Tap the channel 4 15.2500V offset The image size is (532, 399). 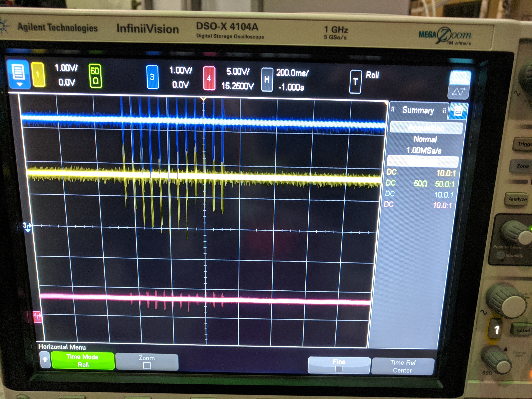click(237, 86)
